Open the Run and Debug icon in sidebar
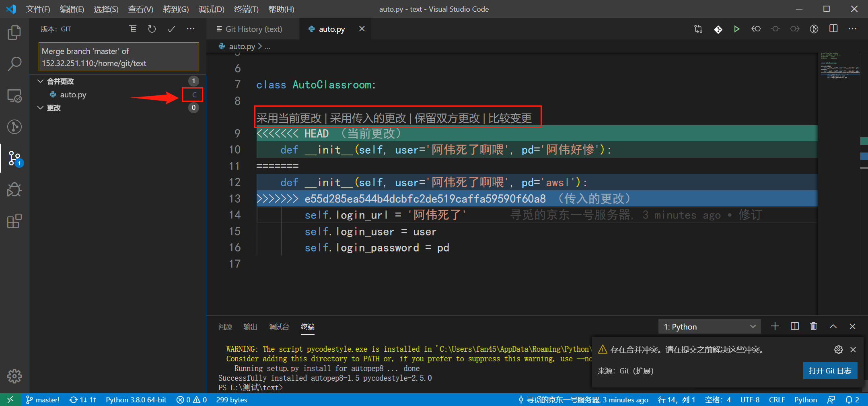Viewport: 868px width, 406px height. pos(14,190)
